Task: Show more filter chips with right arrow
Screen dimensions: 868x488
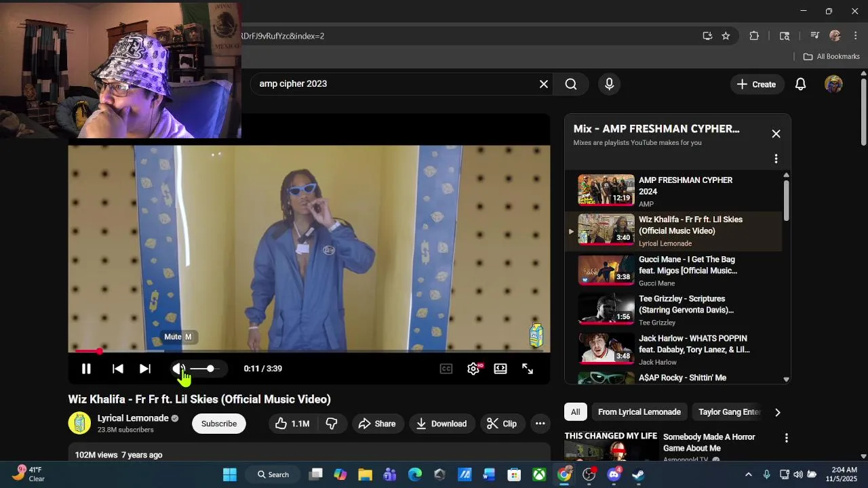Action: pyautogui.click(x=777, y=412)
